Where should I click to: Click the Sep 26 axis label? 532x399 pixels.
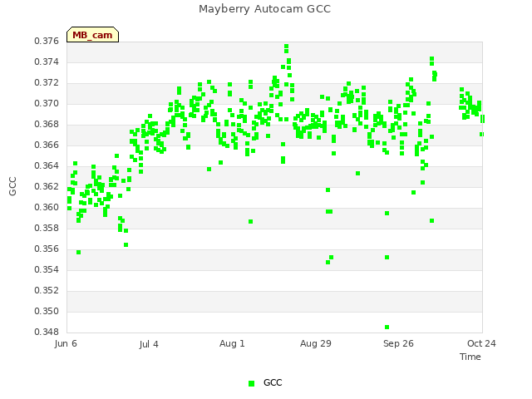tap(398, 343)
